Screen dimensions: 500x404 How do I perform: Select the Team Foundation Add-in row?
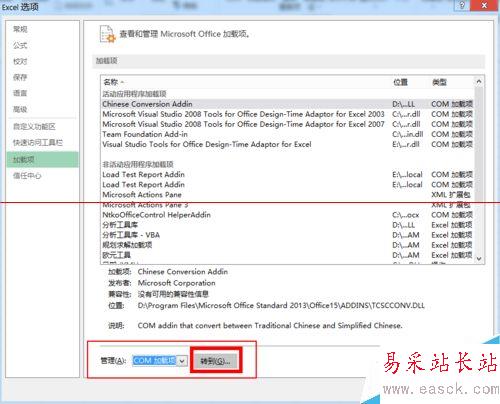[x=288, y=134]
